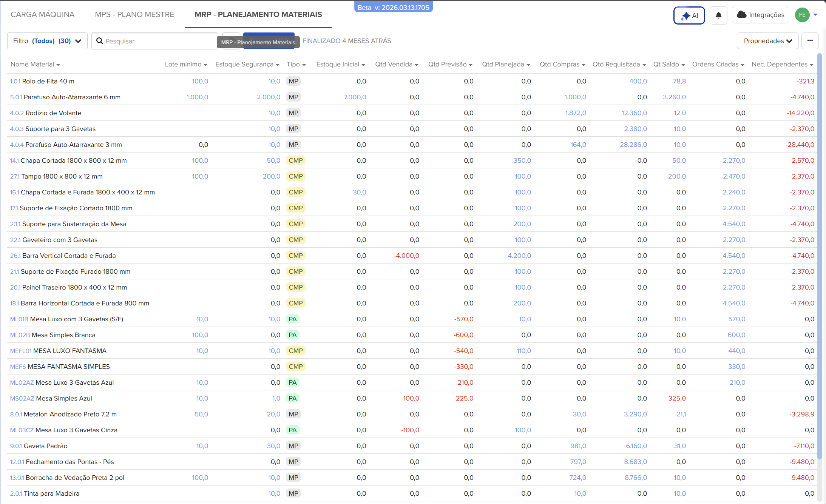The image size is (826, 504).
Task: Open the material link 4.0.2 Rodízio de Volante
Action: [x=17, y=113]
